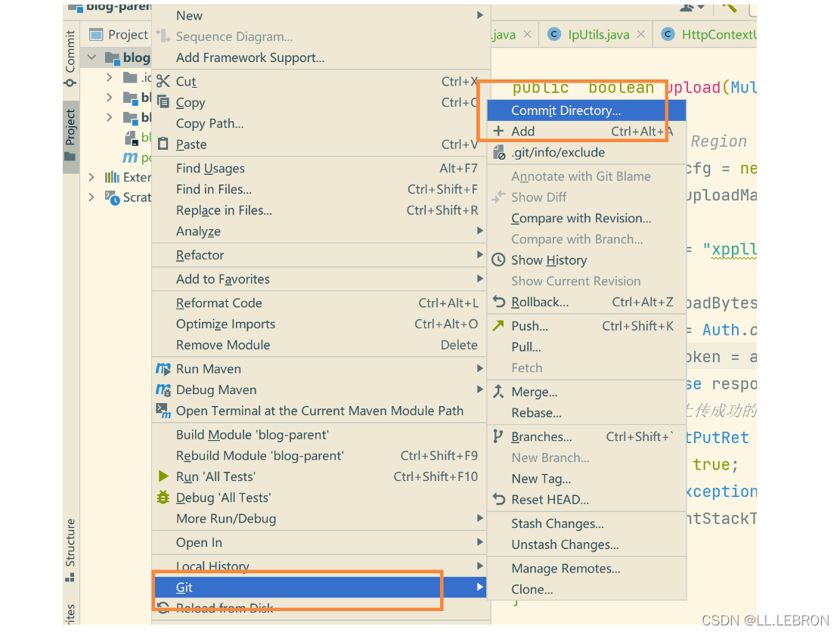Collapse the blog-parent project root node
This screenshot has height=633, width=840.
(x=91, y=57)
